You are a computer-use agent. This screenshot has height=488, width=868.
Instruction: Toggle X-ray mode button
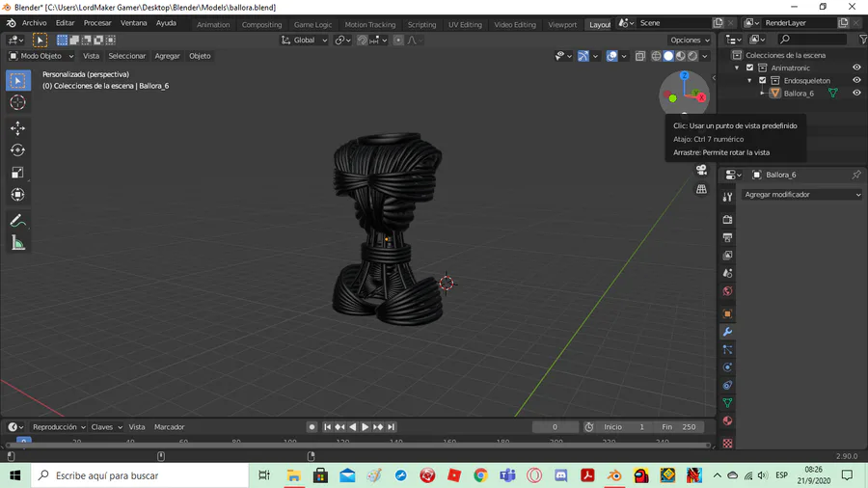click(640, 56)
